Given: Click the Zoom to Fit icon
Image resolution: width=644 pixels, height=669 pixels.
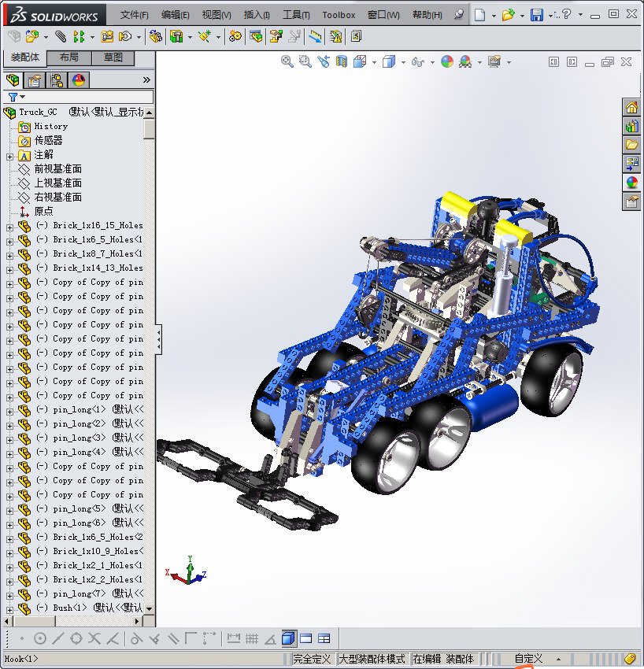Looking at the screenshot, I should click(287, 62).
